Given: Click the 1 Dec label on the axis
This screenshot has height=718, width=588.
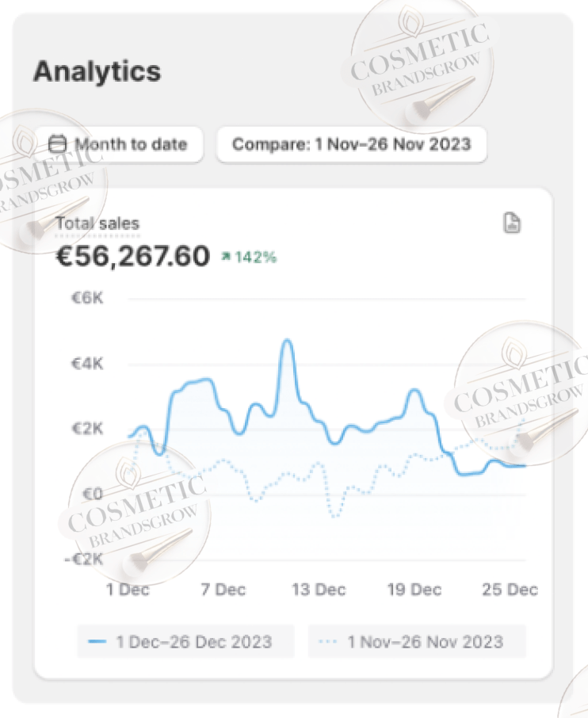Looking at the screenshot, I should 128,590.
